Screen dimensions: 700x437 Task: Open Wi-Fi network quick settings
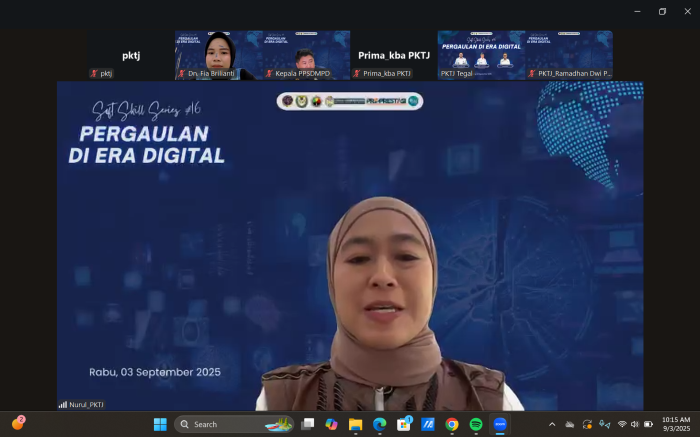[x=622, y=424]
